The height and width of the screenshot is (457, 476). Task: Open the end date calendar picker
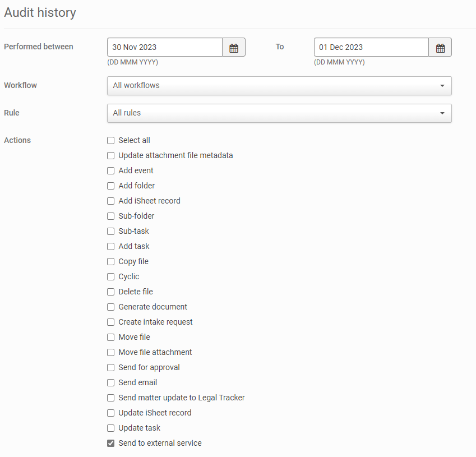pos(440,48)
